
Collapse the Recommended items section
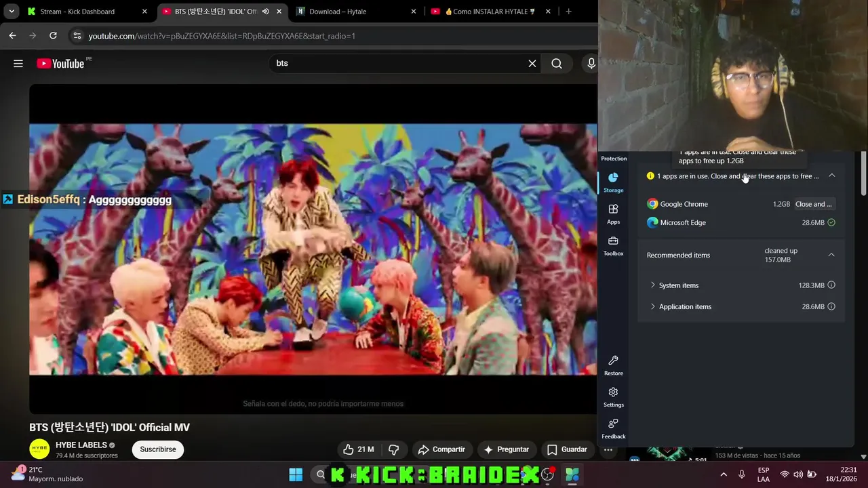click(x=831, y=255)
